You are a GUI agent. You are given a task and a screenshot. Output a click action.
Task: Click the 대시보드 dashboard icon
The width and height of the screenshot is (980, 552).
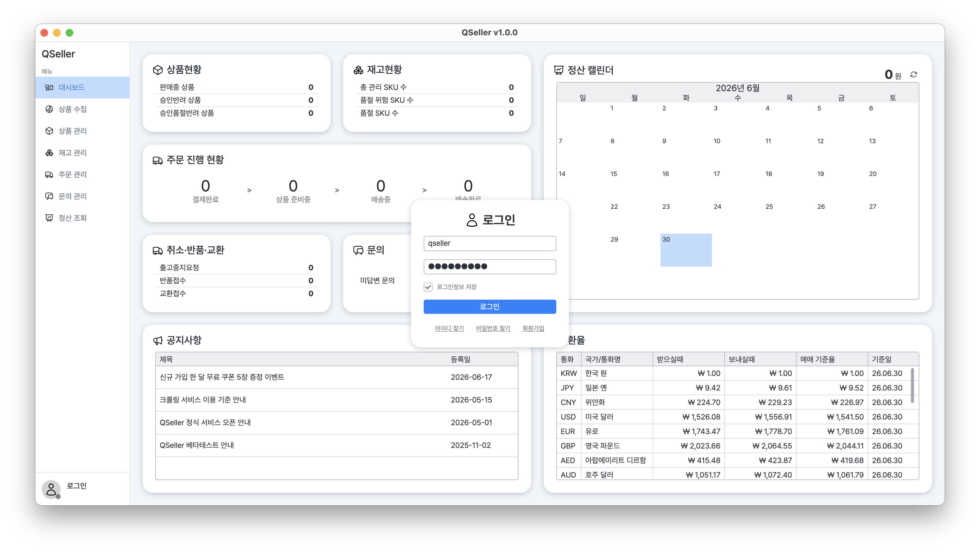[x=49, y=87]
